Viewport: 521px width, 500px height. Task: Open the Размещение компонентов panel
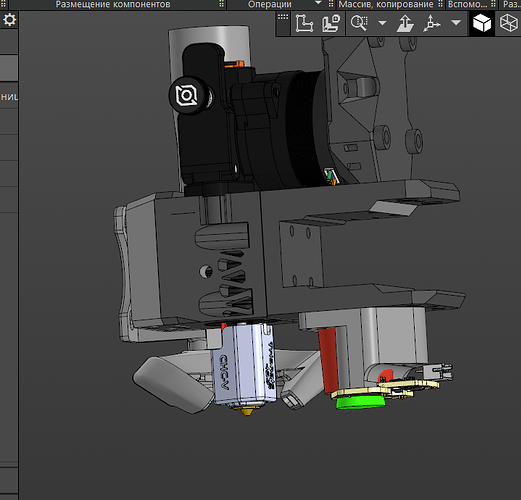coord(113,4)
